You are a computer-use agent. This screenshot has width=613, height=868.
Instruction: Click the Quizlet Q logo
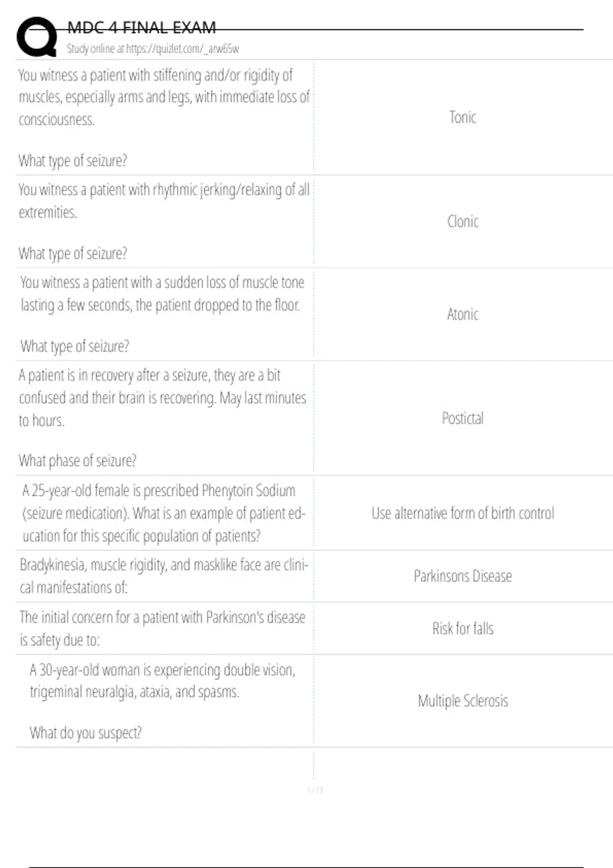(37, 37)
